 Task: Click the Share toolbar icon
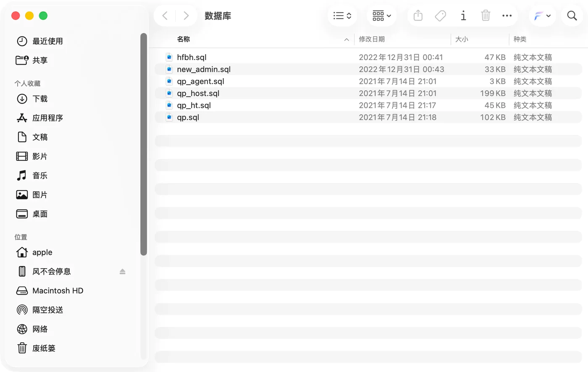pyautogui.click(x=418, y=16)
